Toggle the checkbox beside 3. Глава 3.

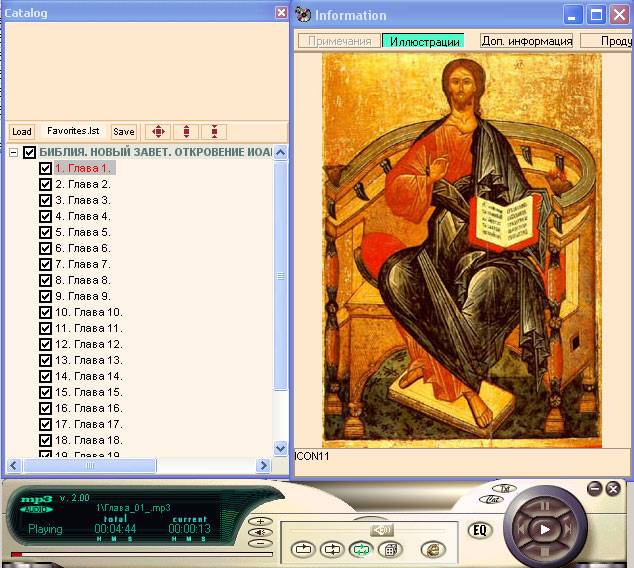tap(45, 200)
